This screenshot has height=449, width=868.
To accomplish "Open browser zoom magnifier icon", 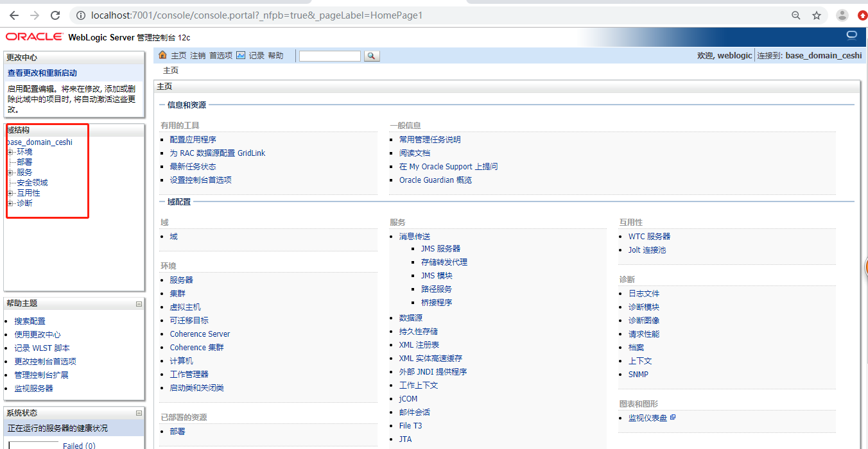I will point(796,15).
